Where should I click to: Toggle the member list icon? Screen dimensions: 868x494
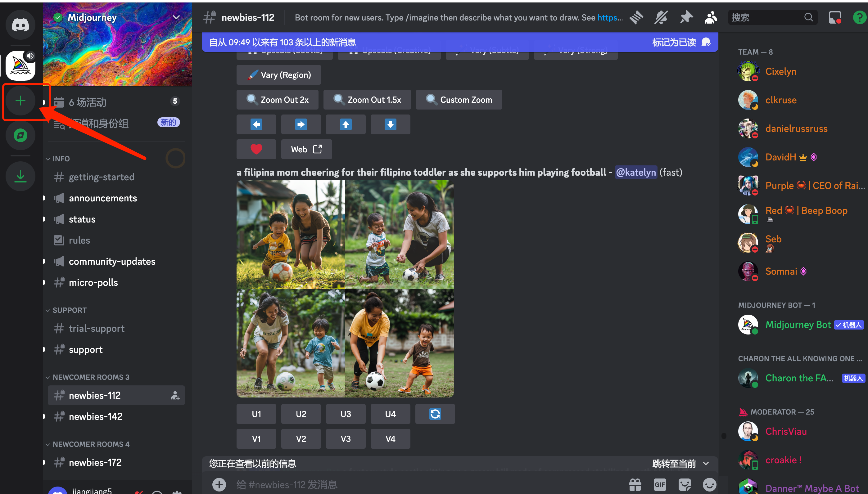coord(711,17)
